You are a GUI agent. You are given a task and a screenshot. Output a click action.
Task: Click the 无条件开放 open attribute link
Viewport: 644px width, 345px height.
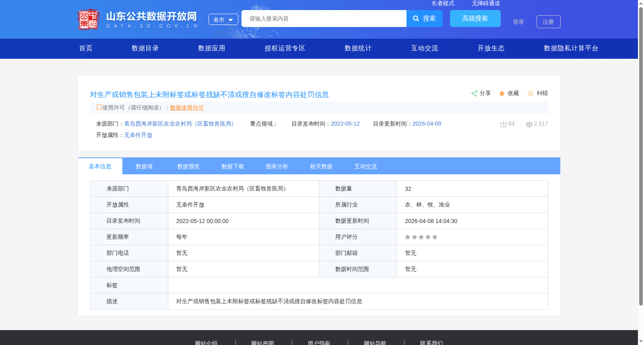click(138, 135)
